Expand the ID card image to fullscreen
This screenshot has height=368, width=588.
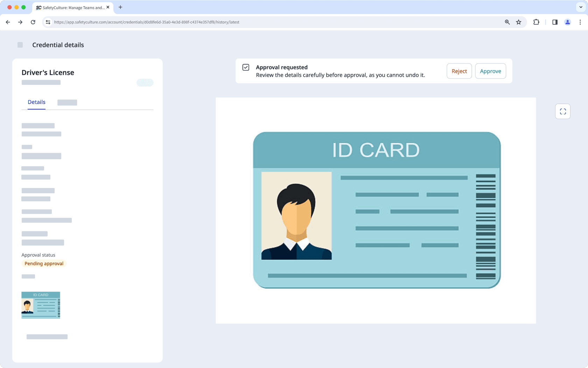tap(562, 111)
